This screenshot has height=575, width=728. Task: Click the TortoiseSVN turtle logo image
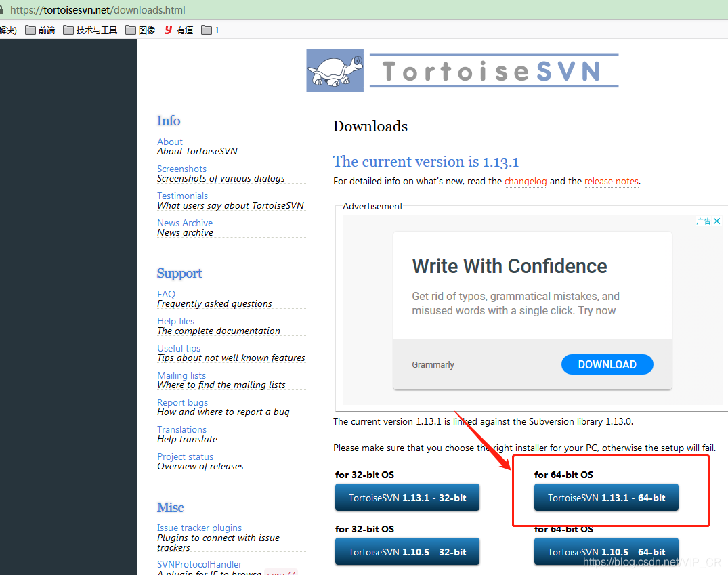[x=335, y=70]
